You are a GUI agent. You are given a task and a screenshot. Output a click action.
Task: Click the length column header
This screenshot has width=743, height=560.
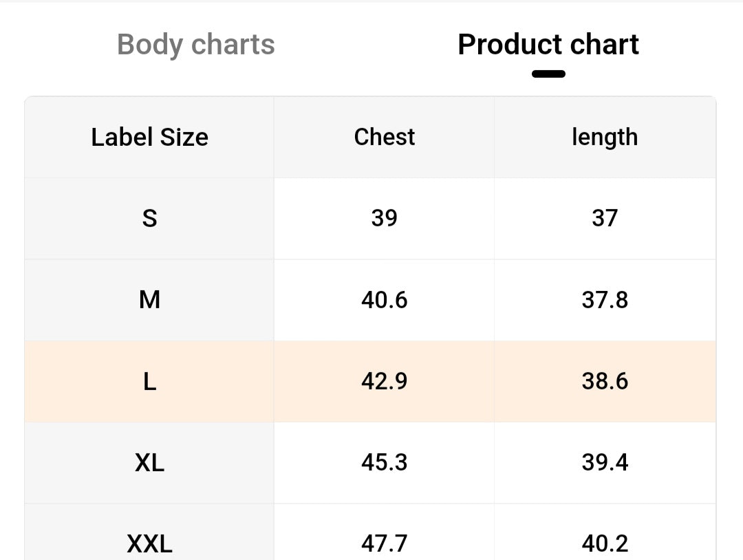tap(605, 138)
